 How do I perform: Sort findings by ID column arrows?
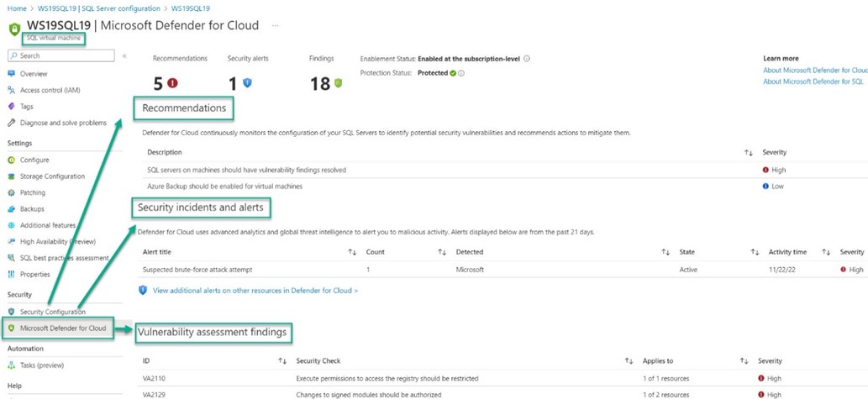(282, 361)
